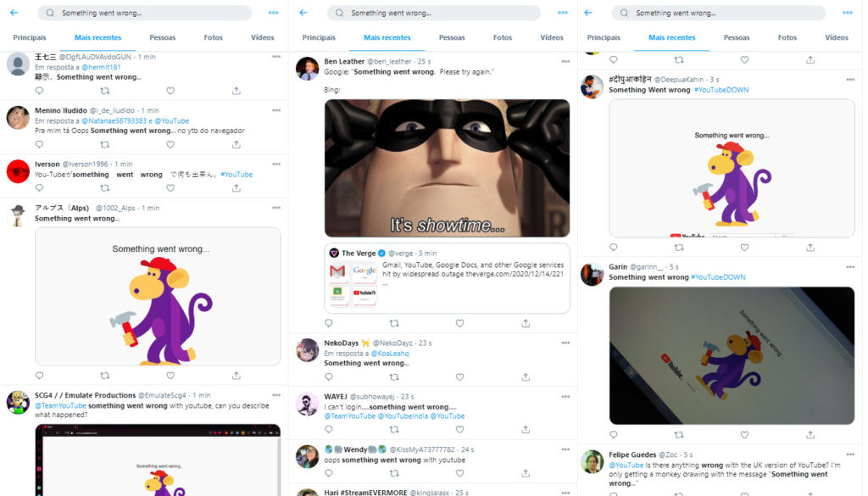Click the middle column search field

pyautogui.click(x=433, y=13)
